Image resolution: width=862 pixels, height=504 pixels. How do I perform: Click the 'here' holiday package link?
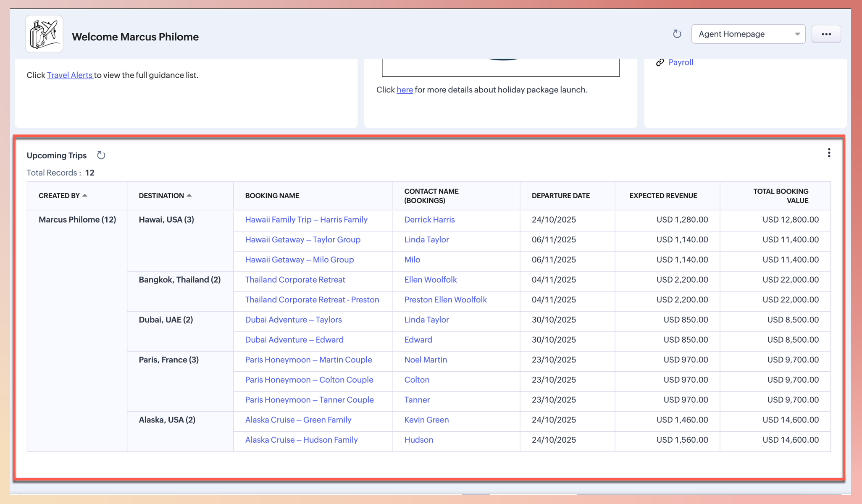pyautogui.click(x=405, y=90)
